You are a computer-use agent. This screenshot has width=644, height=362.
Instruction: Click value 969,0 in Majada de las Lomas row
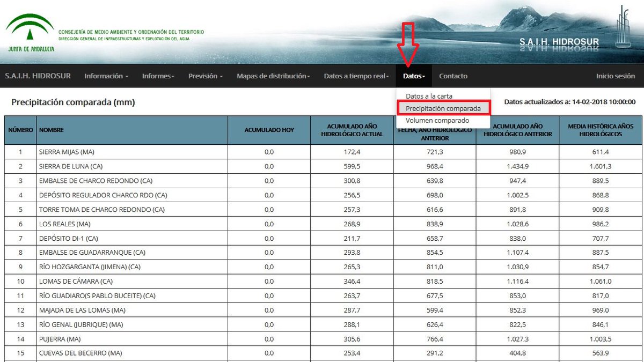(x=601, y=310)
